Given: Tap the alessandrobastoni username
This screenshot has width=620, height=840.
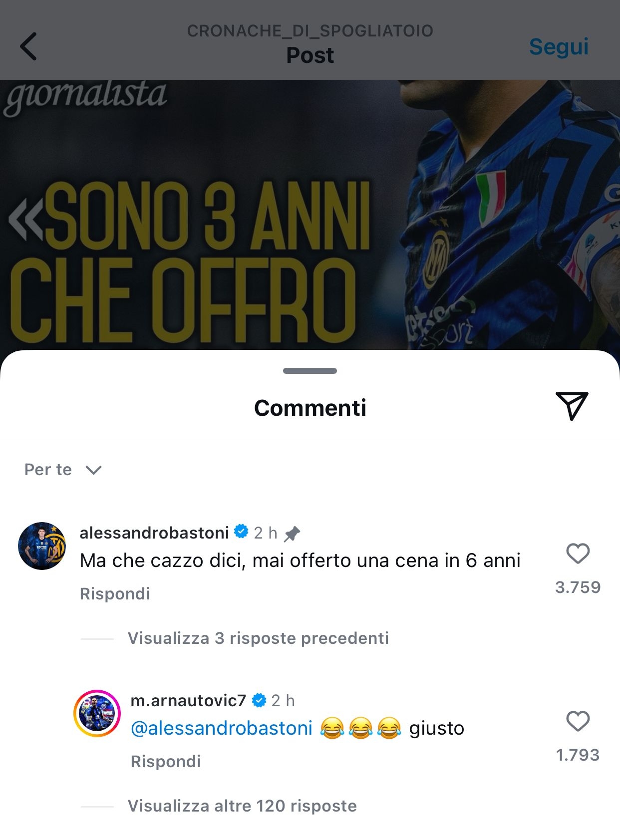Looking at the screenshot, I should pyautogui.click(x=154, y=533).
